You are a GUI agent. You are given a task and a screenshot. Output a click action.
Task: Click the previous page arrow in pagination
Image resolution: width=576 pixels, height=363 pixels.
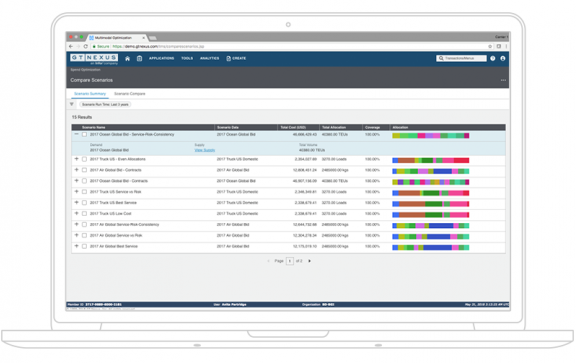pyautogui.click(x=269, y=261)
